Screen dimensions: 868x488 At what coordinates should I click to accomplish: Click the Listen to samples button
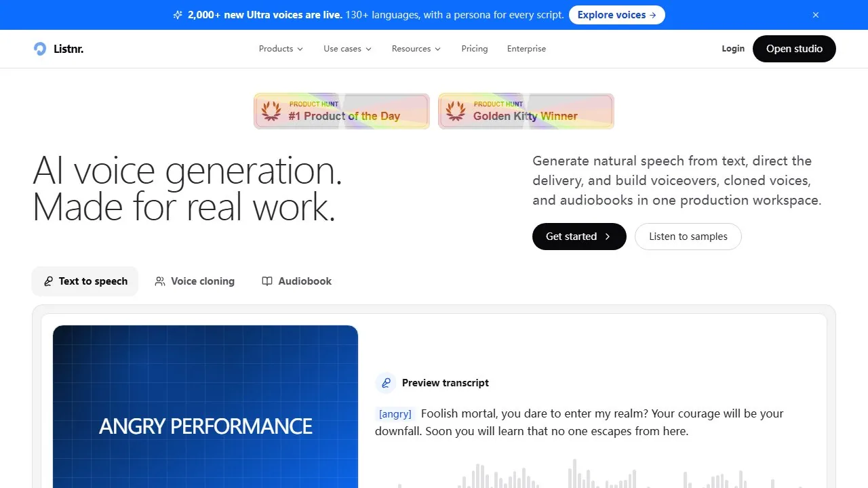point(688,237)
